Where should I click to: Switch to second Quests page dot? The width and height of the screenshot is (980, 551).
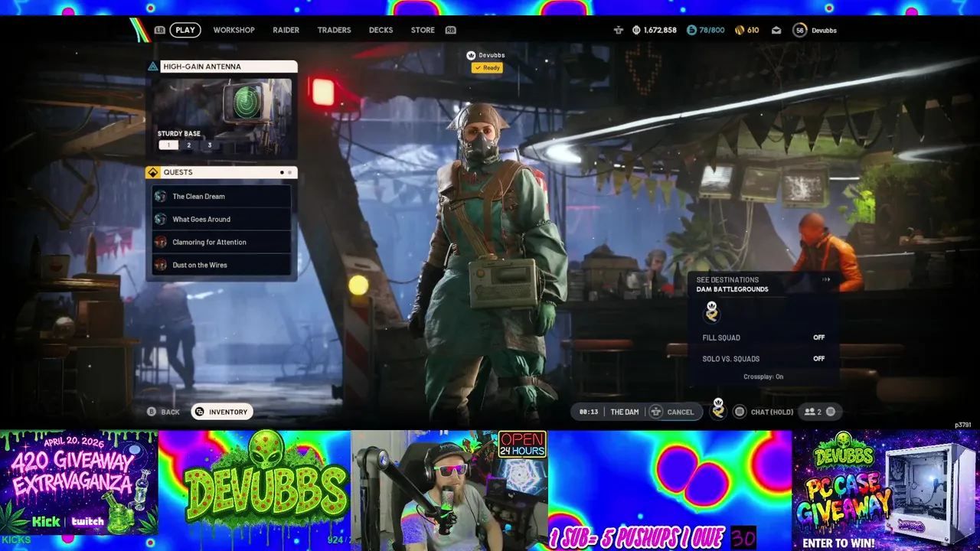click(x=289, y=172)
